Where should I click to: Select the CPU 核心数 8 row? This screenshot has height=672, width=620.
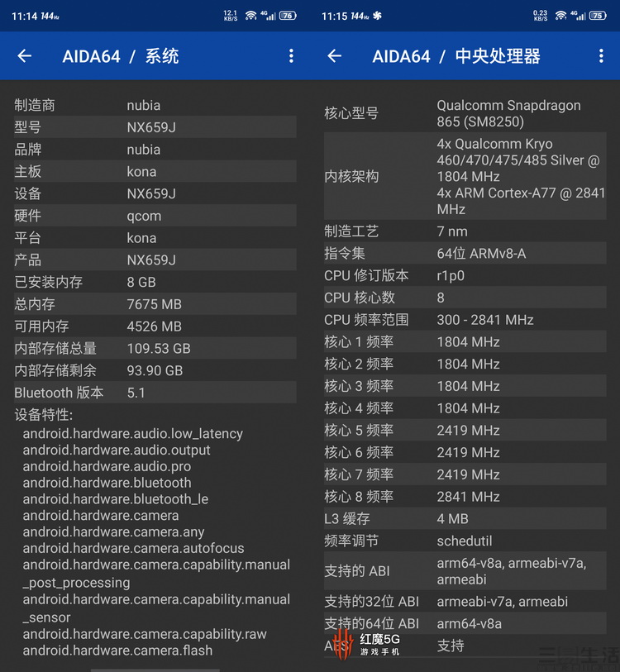click(x=465, y=297)
